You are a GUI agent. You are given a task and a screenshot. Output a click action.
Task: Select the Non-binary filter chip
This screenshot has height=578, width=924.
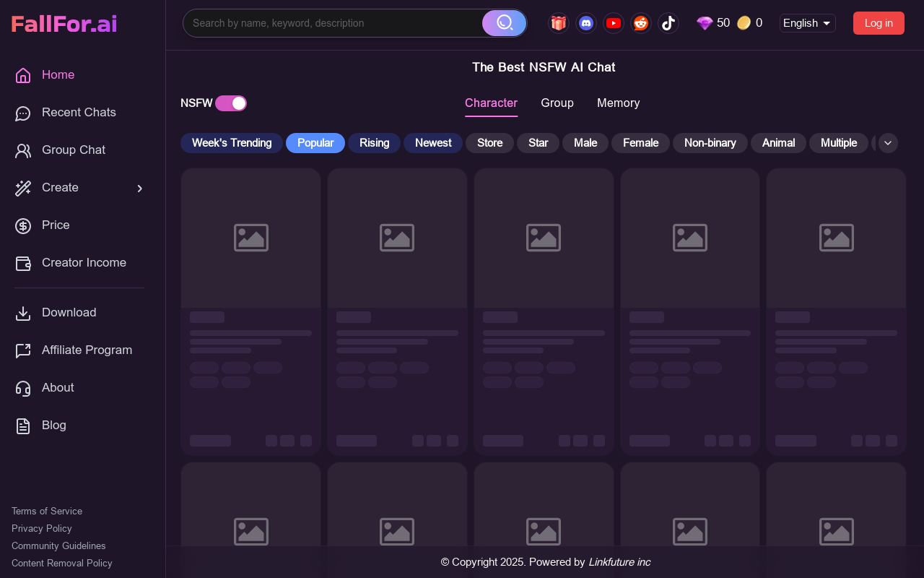[710, 143]
